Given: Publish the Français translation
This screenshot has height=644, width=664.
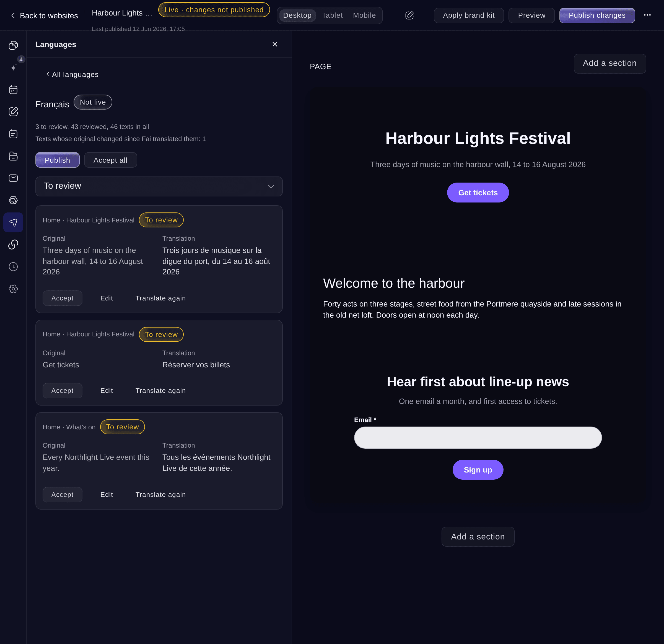Looking at the screenshot, I should [x=57, y=160].
